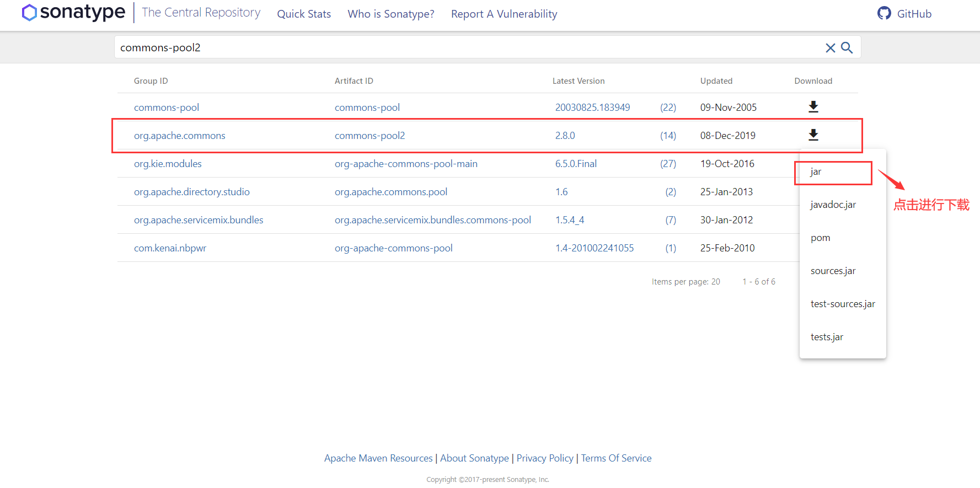Open Who is Sonatype? page
Image resolution: width=980 pixels, height=488 pixels.
tap(391, 14)
